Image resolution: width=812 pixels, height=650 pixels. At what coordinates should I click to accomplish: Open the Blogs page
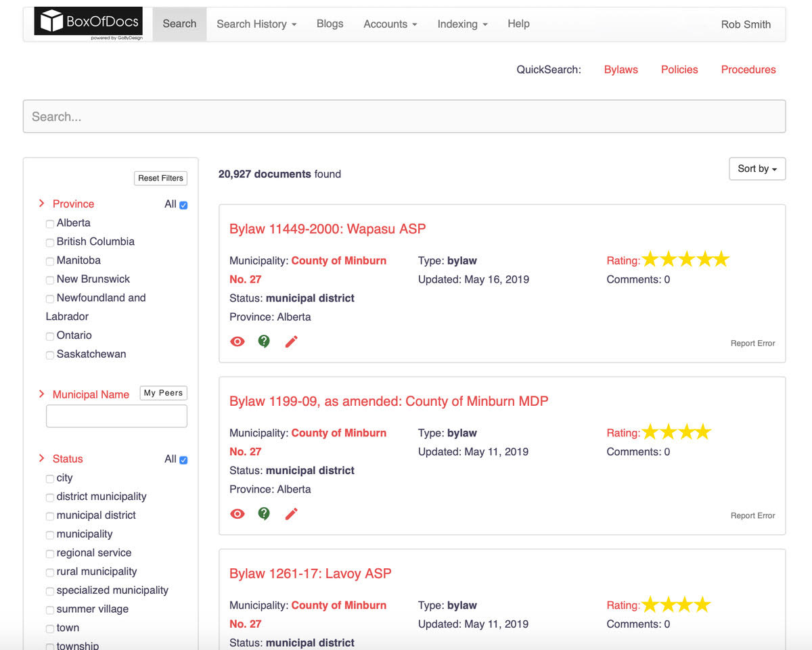(330, 24)
